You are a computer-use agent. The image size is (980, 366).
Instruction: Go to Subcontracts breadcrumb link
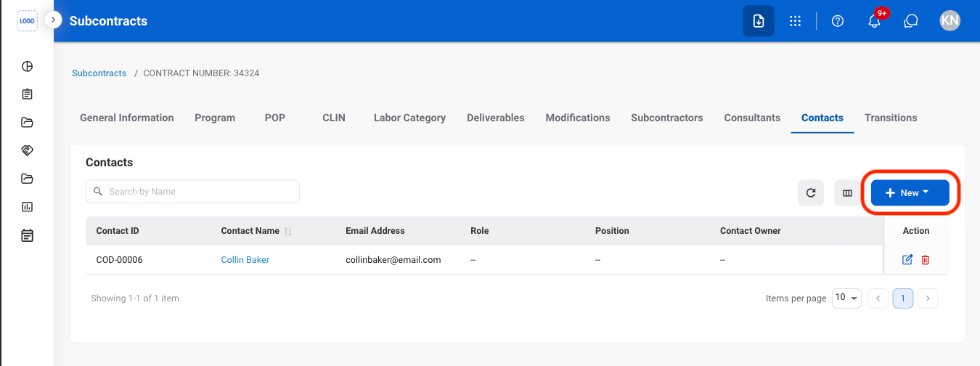click(99, 73)
